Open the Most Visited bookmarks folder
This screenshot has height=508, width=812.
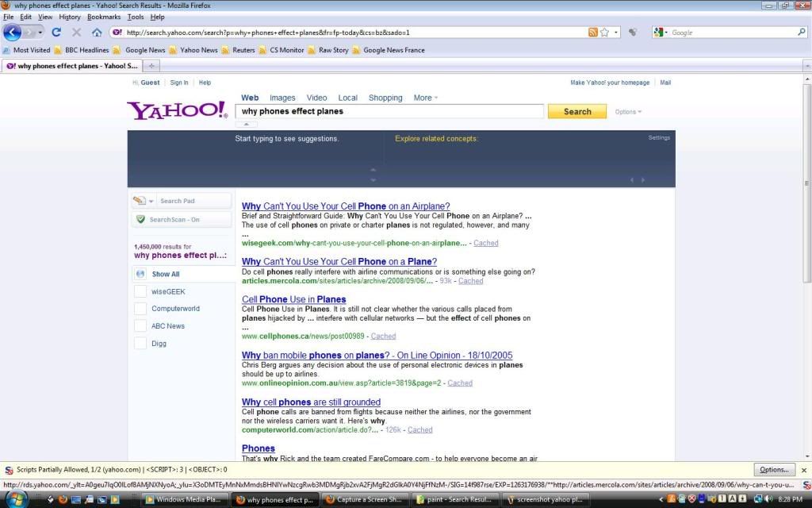[26, 50]
